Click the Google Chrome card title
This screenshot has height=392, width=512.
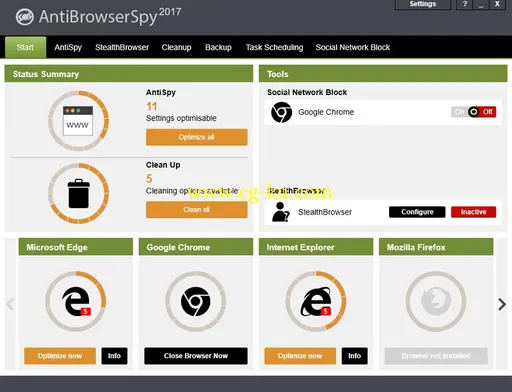(178, 247)
